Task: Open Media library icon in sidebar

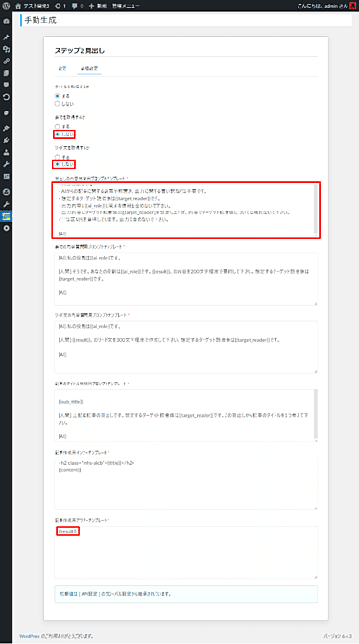Action: [x=6, y=49]
